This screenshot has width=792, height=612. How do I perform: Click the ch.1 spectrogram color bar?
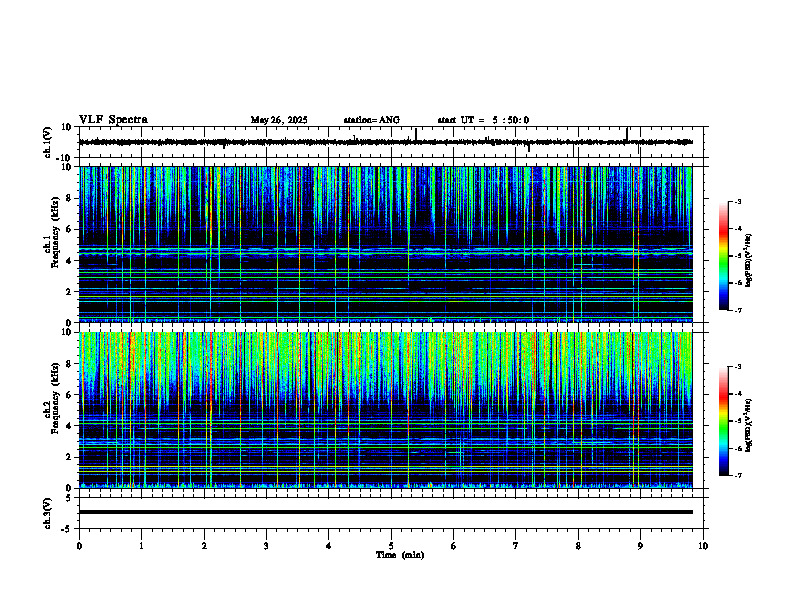(724, 256)
